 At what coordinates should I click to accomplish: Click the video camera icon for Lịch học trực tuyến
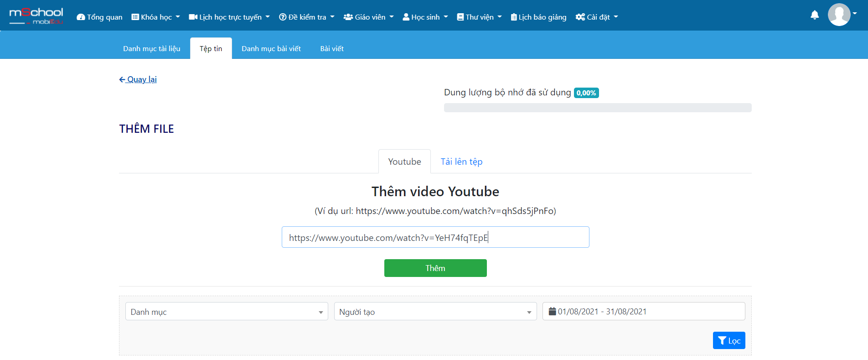[193, 17]
